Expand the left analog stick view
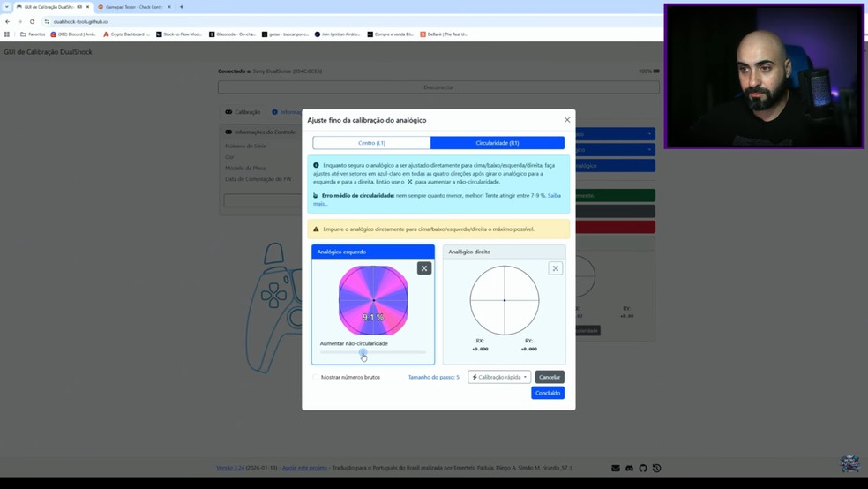 point(424,268)
